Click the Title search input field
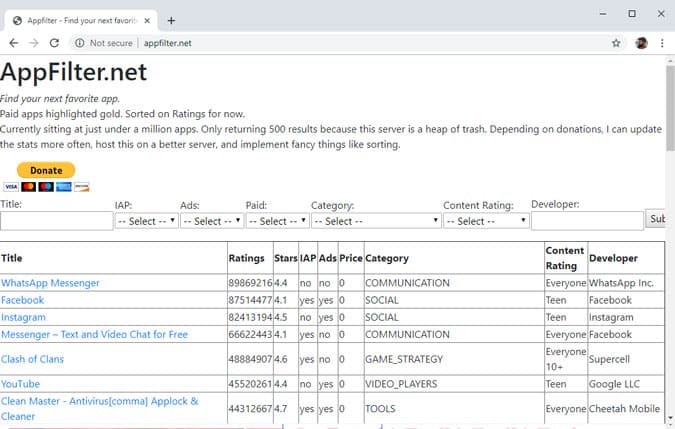Screen dimensions: 675x429 56,221
